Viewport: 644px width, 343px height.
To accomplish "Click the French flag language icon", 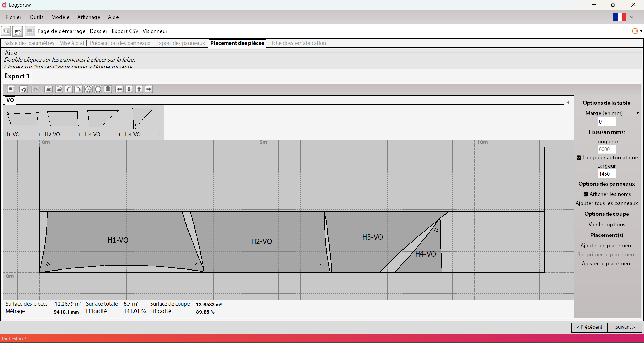I will pos(620,17).
